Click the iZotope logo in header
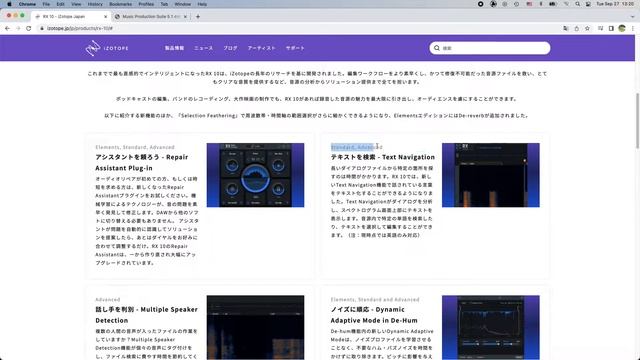The height and width of the screenshot is (360, 640). [x=107, y=48]
